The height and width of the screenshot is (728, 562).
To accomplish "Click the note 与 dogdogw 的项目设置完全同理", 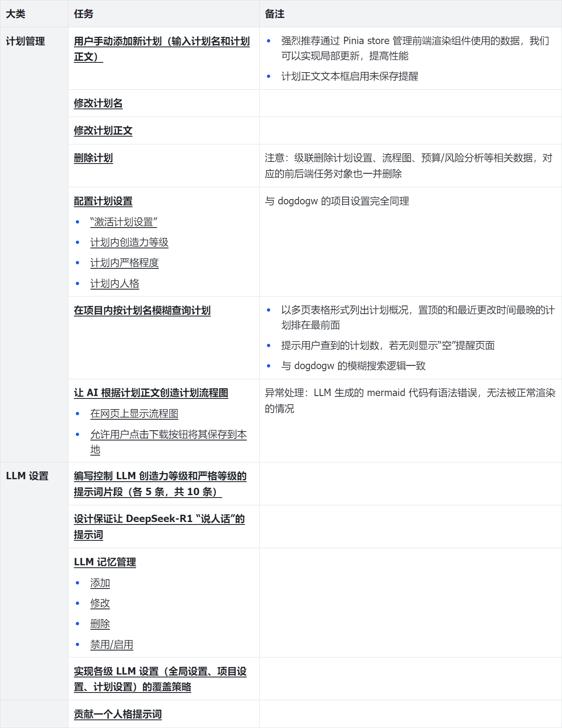I will tap(337, 201).
